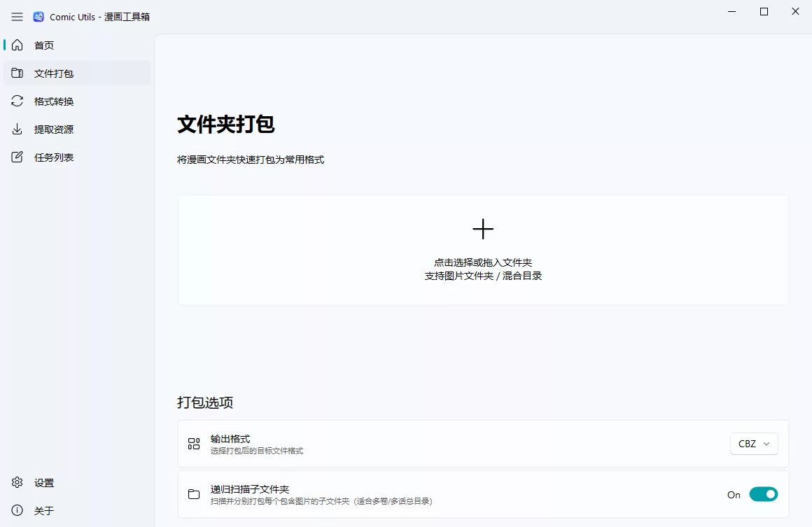The height and width of the screenshot is (527, 812).
Task: Open the 关于 page
Action: pos(77,510)
